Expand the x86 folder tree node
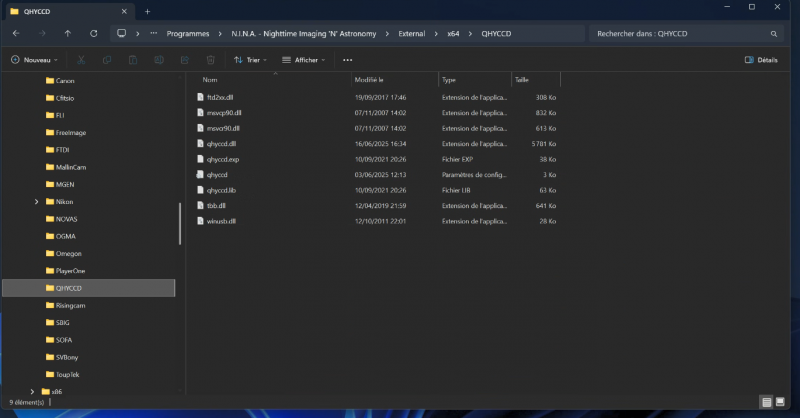 [32, 392]
